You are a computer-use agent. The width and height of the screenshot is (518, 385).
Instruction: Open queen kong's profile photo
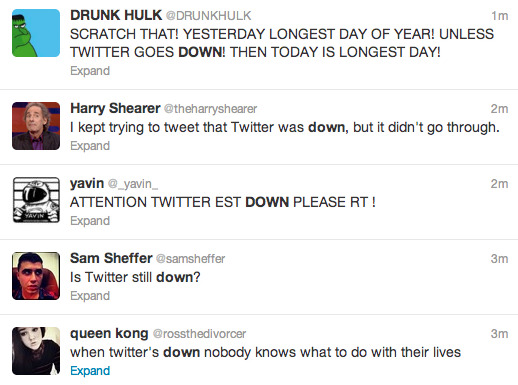(36, 351)
